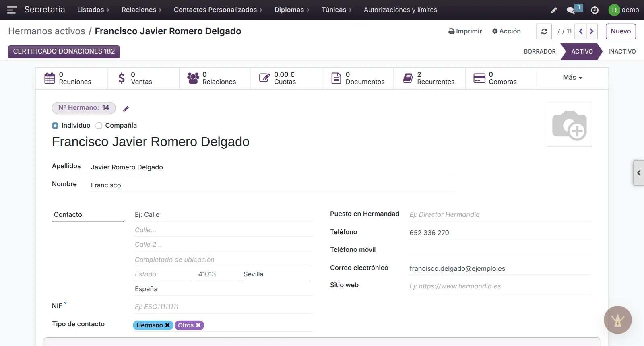Go back to Hermanos activos breadcrumb

47,31
